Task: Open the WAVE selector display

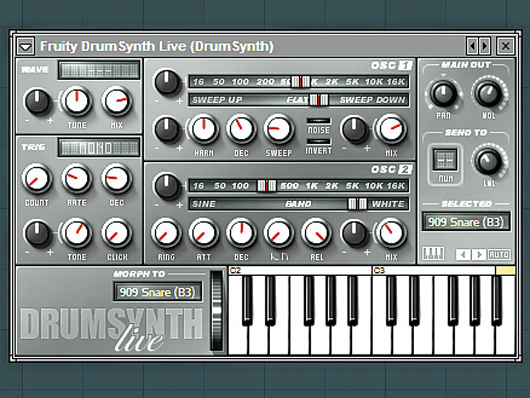Action: click(x=99, y=70)
